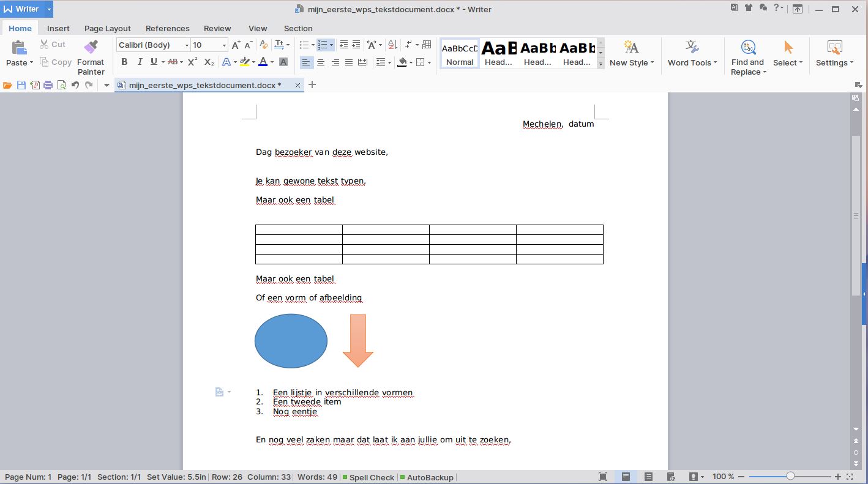Image resolution: width=868 pixels, height=484 pixels.
Task: Save the document with the floppy icon
Action: click(x=21, y=85)
